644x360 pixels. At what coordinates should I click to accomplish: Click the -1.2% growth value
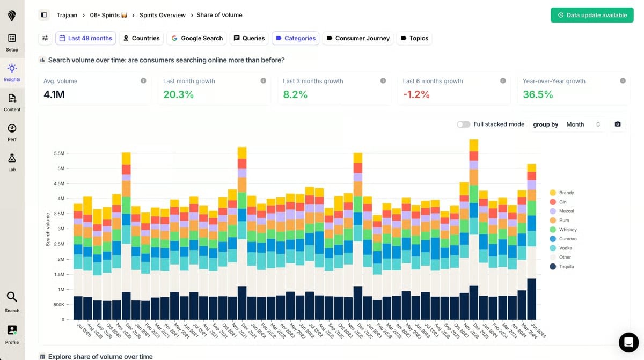(x=416, y=94)
